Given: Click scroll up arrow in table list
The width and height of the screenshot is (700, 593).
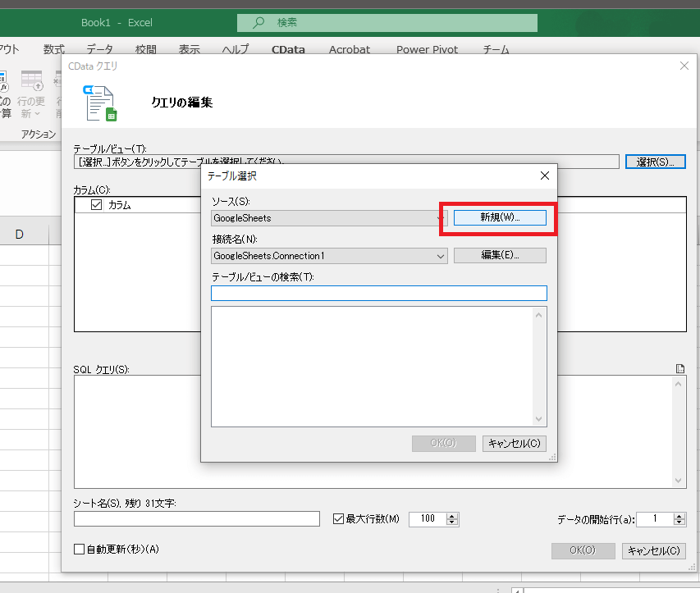Looking at the screenshot, I should pos(539,316).
